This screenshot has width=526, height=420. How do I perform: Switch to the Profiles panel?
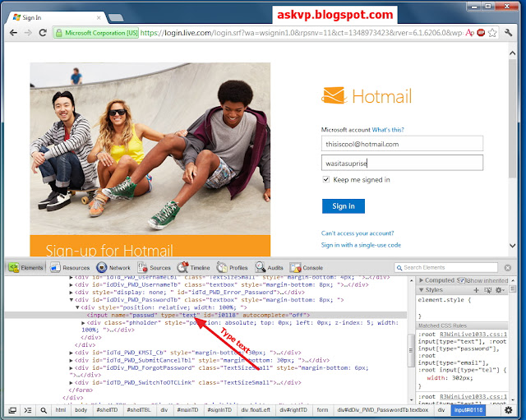pyautogui.click(x=232, y=268)
